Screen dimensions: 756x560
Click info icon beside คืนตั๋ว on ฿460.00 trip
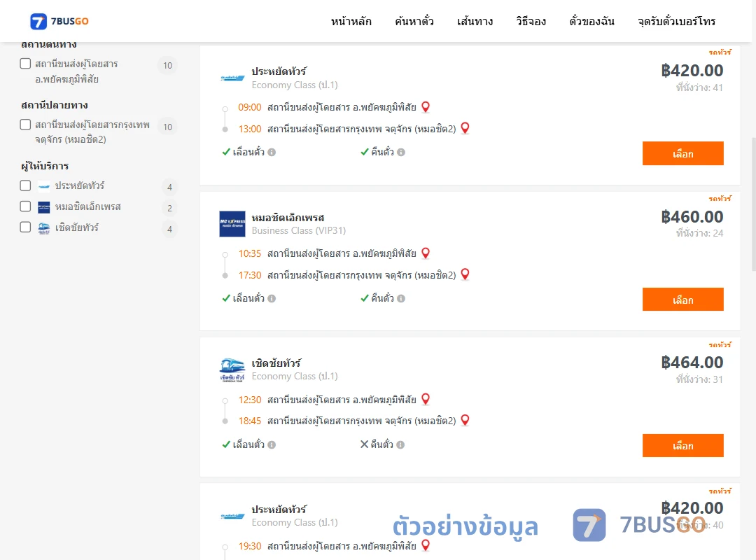pyautogui.click(x=401, y=299)
